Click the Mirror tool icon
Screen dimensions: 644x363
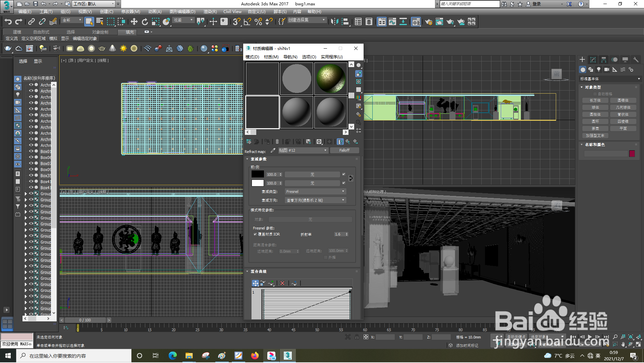334,22
